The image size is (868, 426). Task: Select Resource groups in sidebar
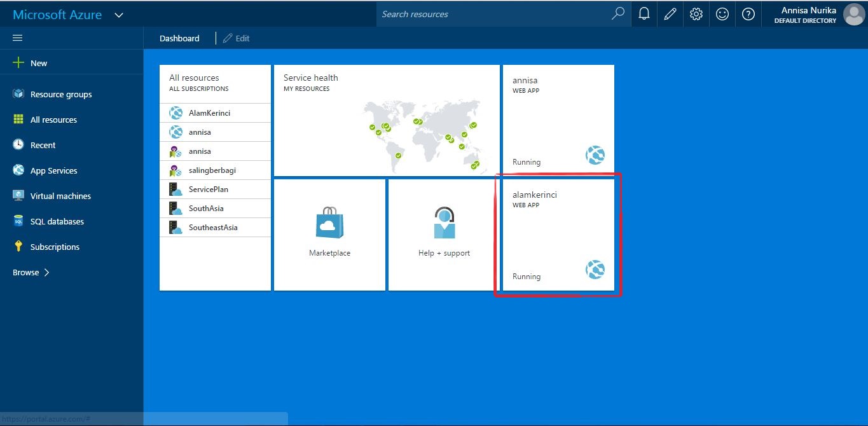coord(61,94)
